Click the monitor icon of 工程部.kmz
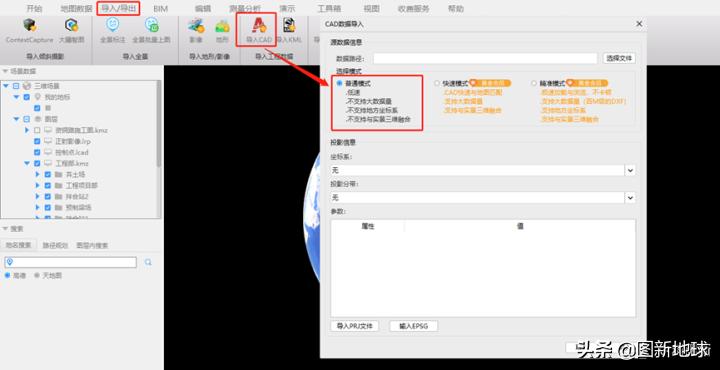The height and width of the screenshot is (370, 720). [48, 163]
